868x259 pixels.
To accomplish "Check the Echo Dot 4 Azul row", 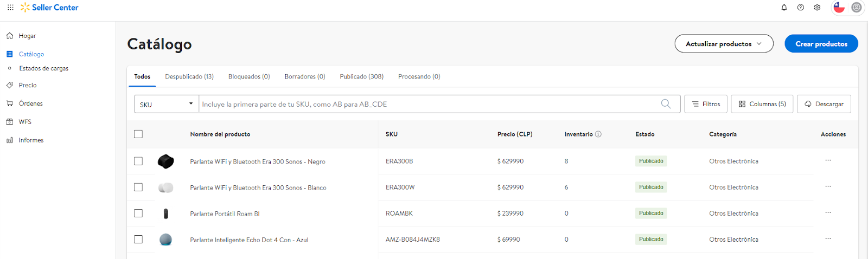I will [138, 239].
